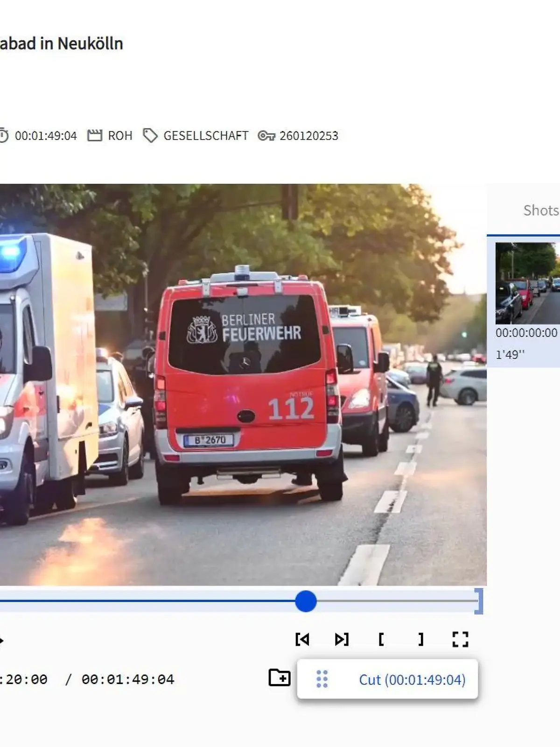
Task: Jump to next shot marker
Action: (x=342, y=639)
